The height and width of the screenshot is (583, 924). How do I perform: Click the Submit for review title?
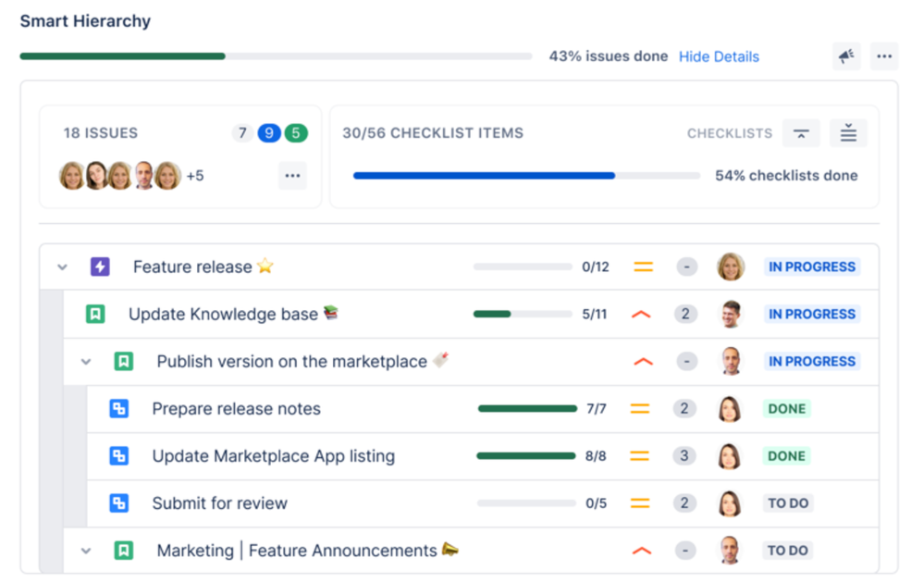click(220, 502)
